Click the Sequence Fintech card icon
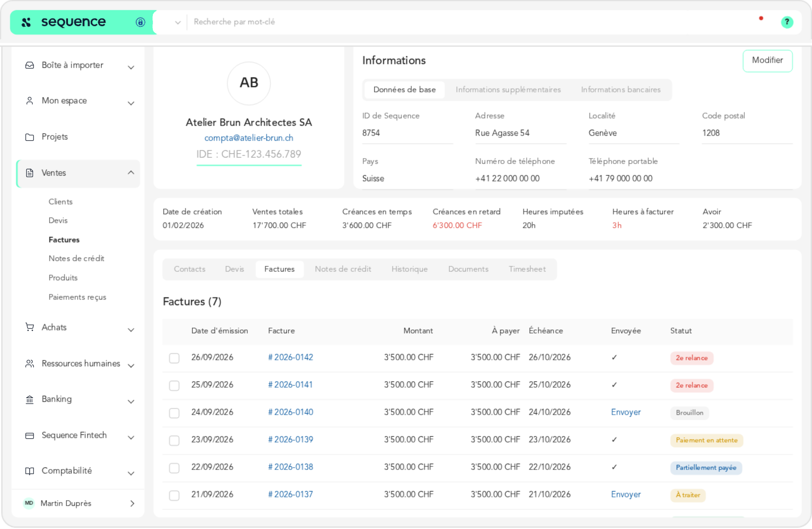Image resolution: width=812 pixels, height=529 pixels. [30, 436]
